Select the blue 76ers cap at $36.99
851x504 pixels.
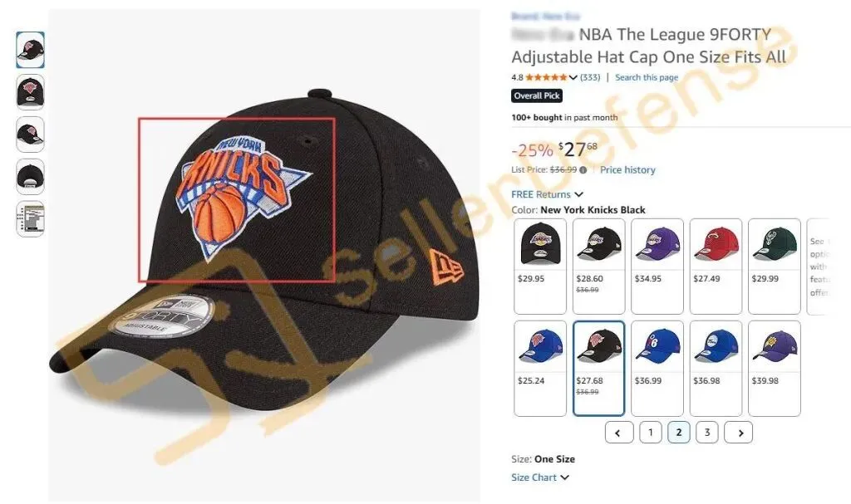point(657,369)
